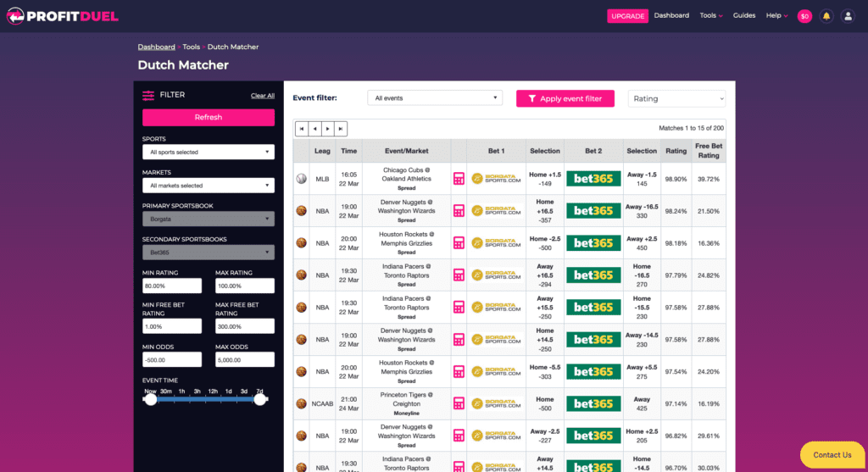The height and width of the screenshot is (472, 868).
Task: Open Dashboard in top navigation
Action: 671,15
